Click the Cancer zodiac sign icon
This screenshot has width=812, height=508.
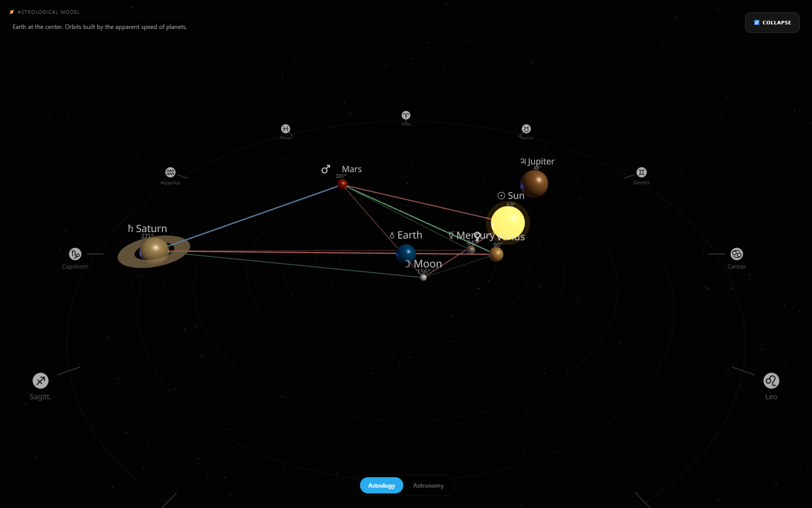pos(736,253)
